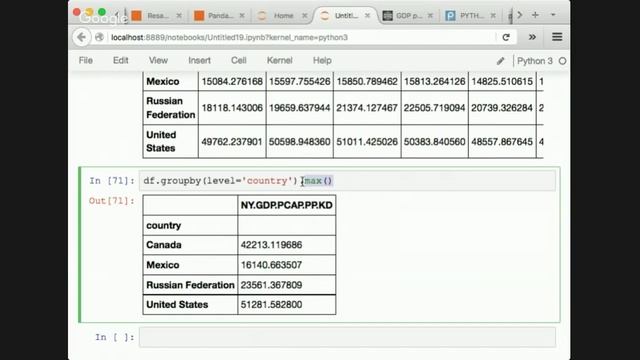
Task: Open a new browser tab with plus
Action: coord(536,15)
